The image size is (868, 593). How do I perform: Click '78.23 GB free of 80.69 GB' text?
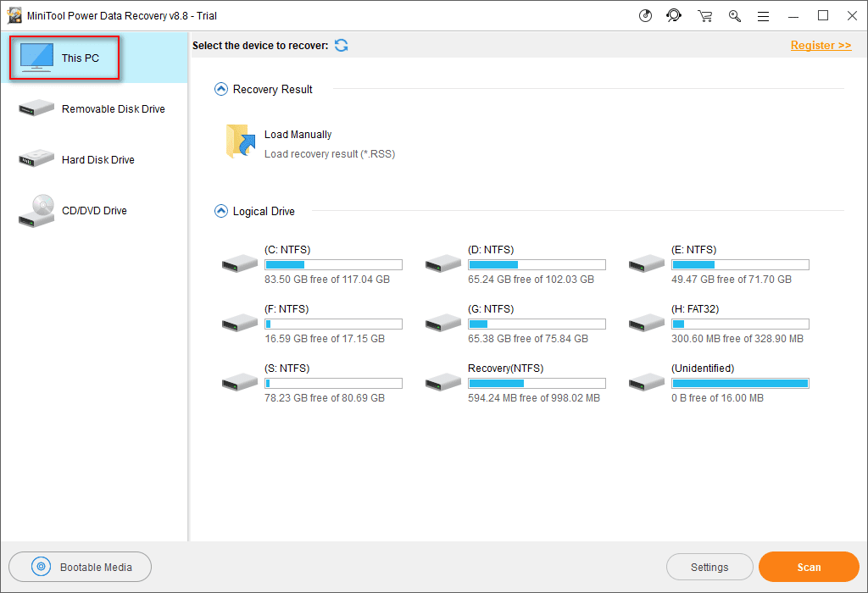[x=325, y=397]
